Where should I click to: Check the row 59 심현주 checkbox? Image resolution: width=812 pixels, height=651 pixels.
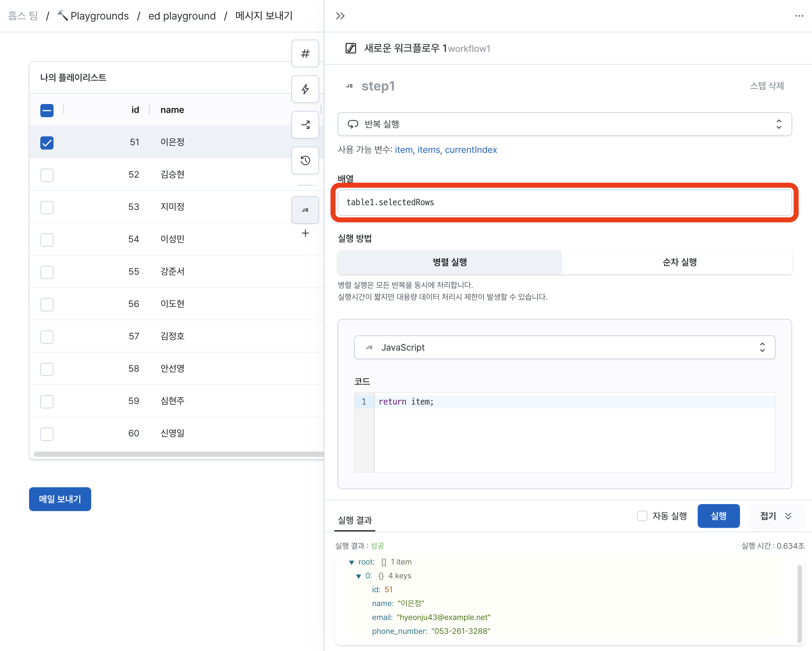click(47, 401)
